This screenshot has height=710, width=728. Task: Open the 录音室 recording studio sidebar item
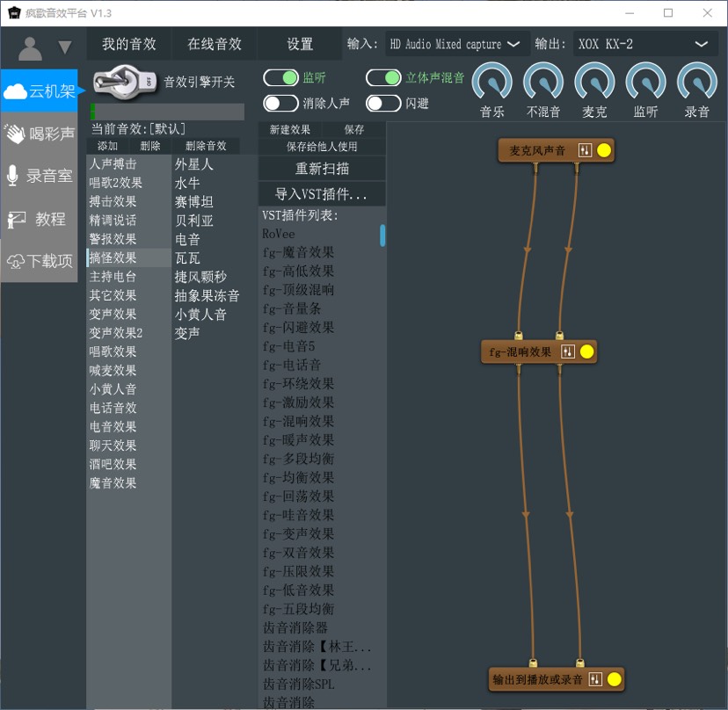[x=40, y=176]
